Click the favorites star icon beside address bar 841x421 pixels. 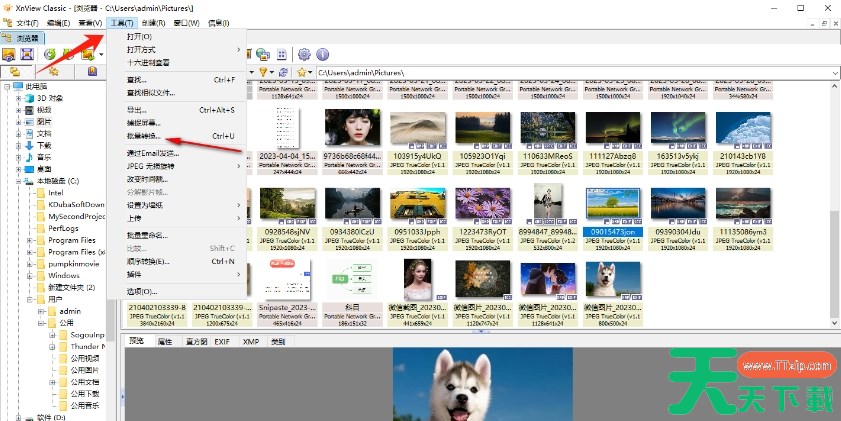click(x=302, y=72)
